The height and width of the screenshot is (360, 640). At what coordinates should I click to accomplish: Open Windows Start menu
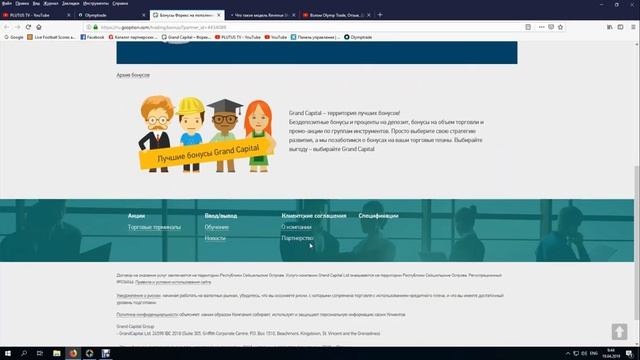pyautogui.click(x=8, y=353)
